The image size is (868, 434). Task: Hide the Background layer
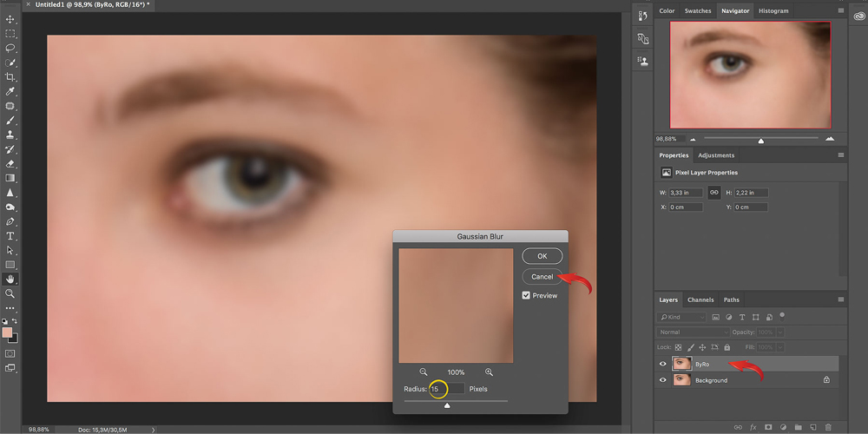(x=662, y=380)
